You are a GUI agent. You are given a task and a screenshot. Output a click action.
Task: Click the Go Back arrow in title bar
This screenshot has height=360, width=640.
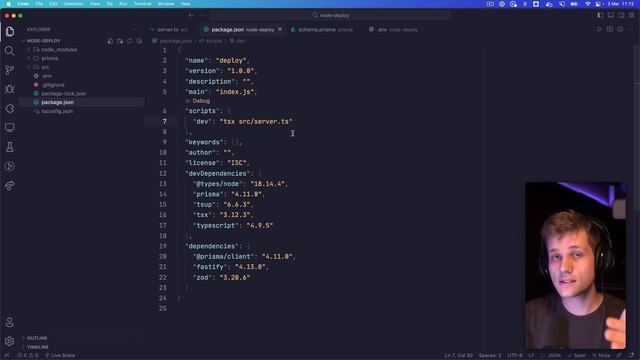191,15
